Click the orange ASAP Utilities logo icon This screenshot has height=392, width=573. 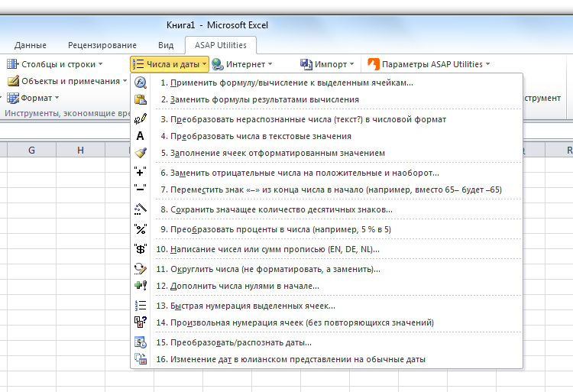coord(374,64)
